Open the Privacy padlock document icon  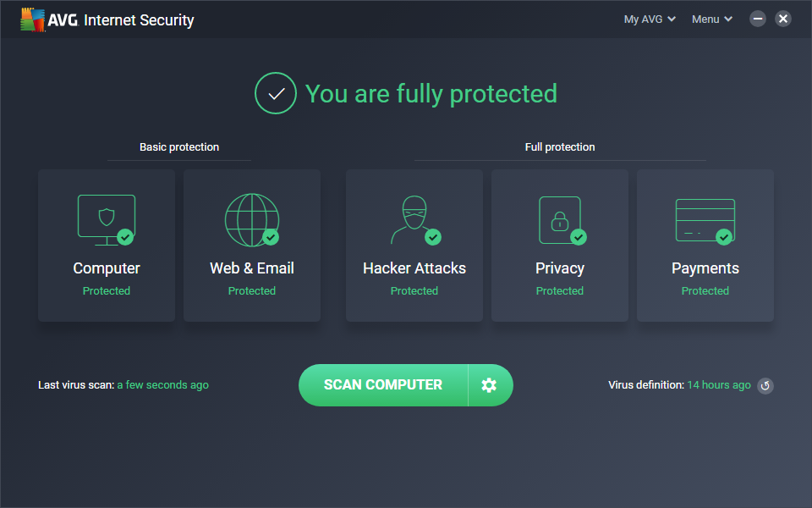(x=562, y=220)
